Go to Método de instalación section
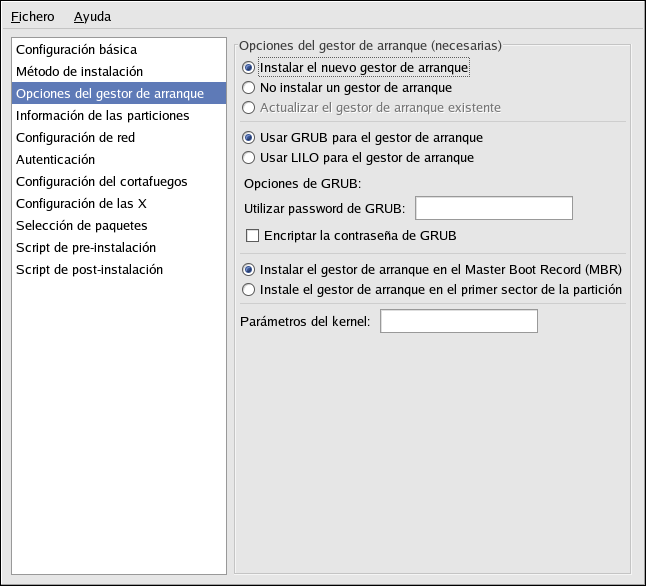Screen dimensions: 646x586 (79, 71)
